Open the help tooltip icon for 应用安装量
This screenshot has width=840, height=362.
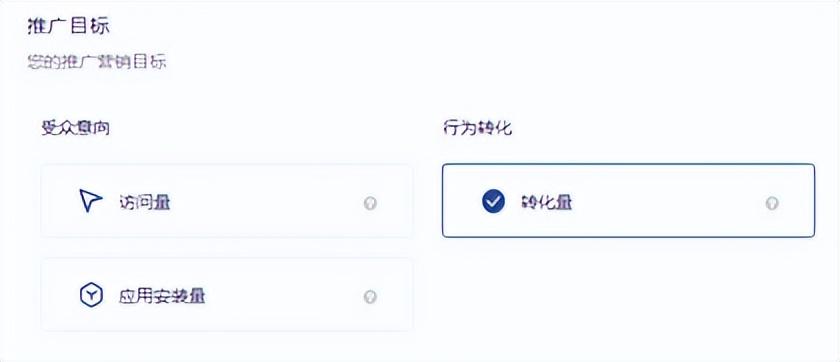[x=370, y=297]
